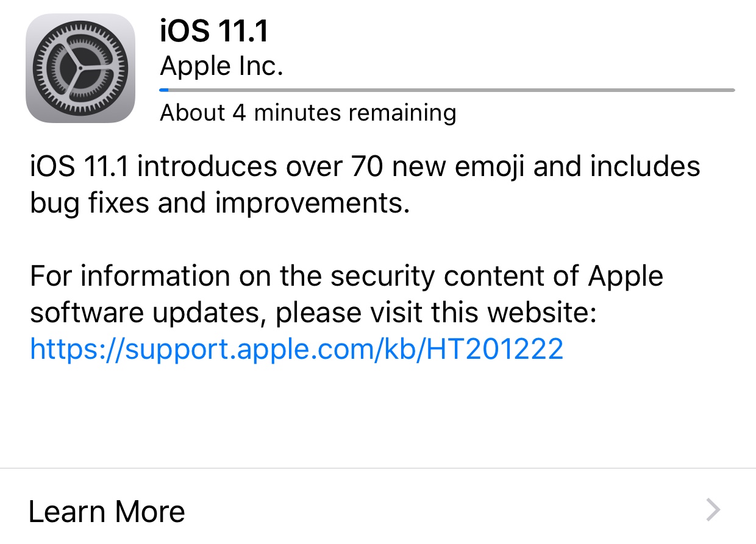This screenshot has width=756, height=544.
Task: Click the center hub of the gear icon
Action: pyautogui.click(x=80, y=69)
